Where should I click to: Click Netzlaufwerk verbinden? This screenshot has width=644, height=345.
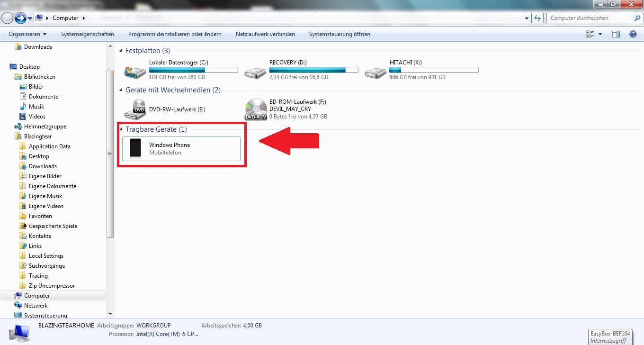click(x=265, y=34)
